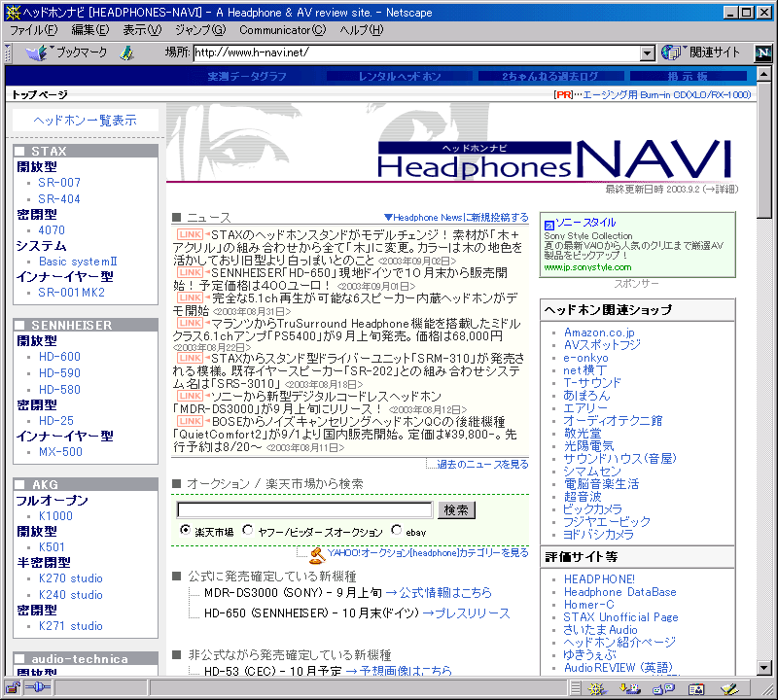Click the component bar grip handle in status bar

[x=575, y=688]
